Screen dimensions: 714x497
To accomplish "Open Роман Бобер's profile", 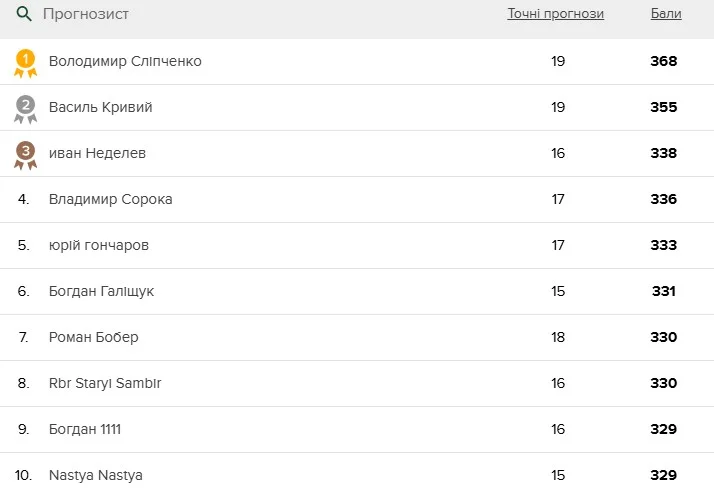I will 93,337.
